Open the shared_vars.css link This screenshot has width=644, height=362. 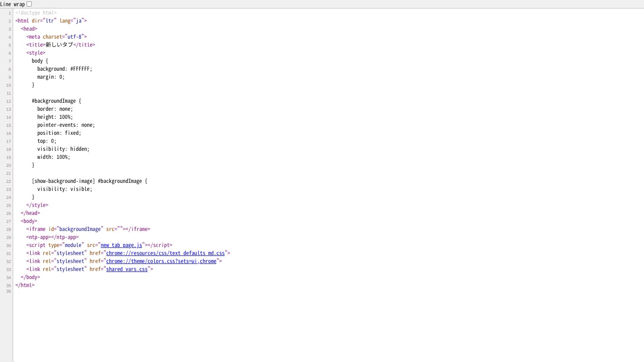click(x=127, y=269)
